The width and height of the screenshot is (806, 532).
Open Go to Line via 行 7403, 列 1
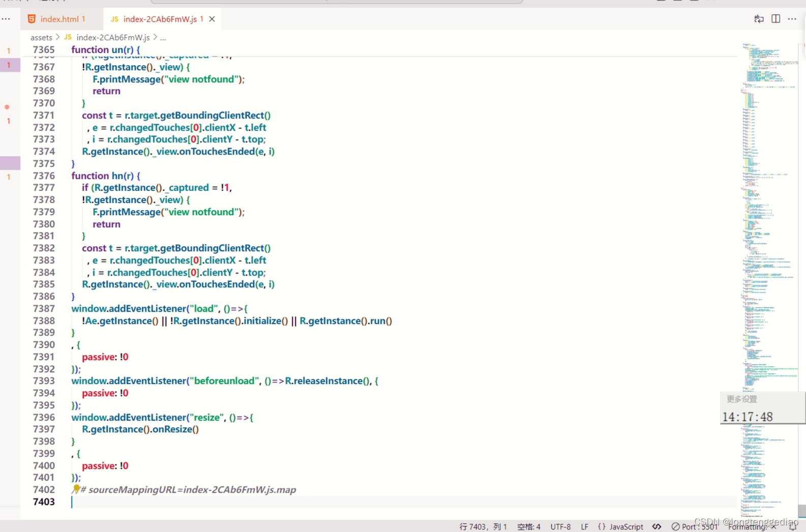[483, 526]
